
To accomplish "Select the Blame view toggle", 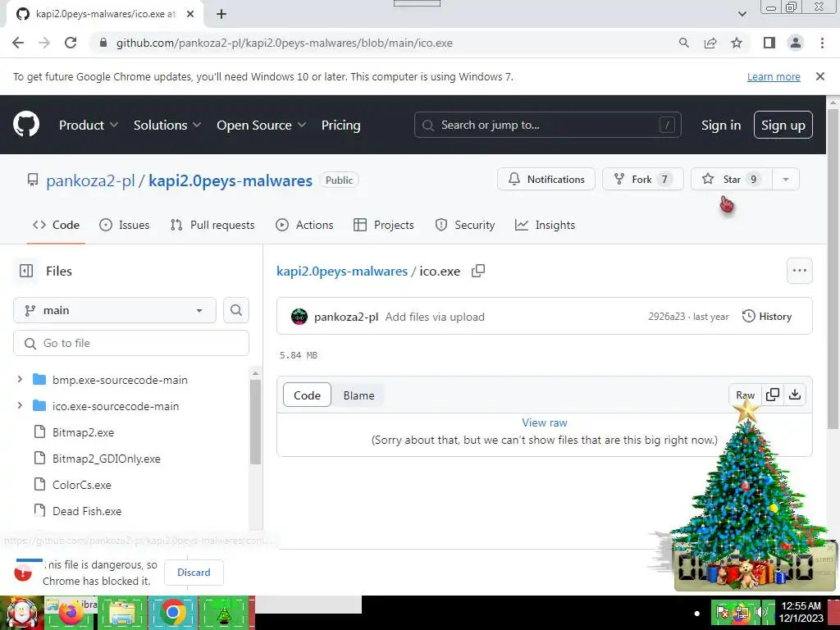I will point(359,395).
